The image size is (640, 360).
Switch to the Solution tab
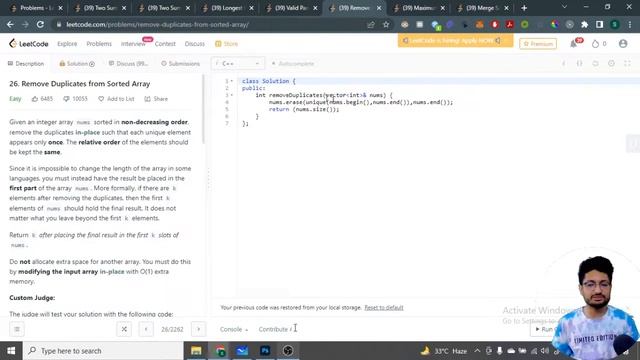(77, 64)
